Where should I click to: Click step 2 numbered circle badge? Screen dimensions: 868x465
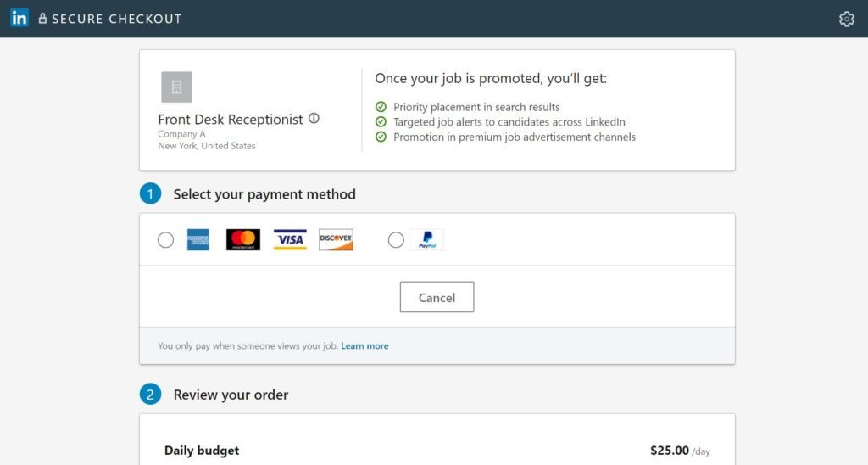click(150, 395)
